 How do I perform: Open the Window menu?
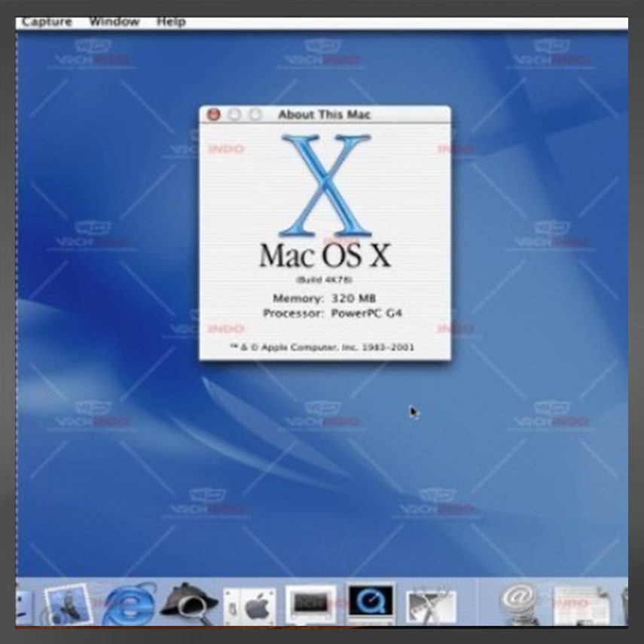(x=114, y=21)
